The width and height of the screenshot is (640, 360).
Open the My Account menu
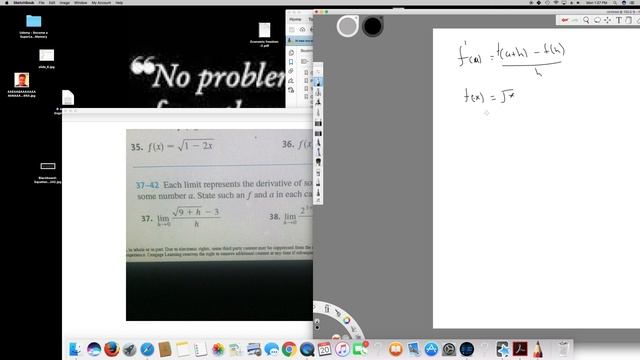pyautogui.click(x=101, y=2)
